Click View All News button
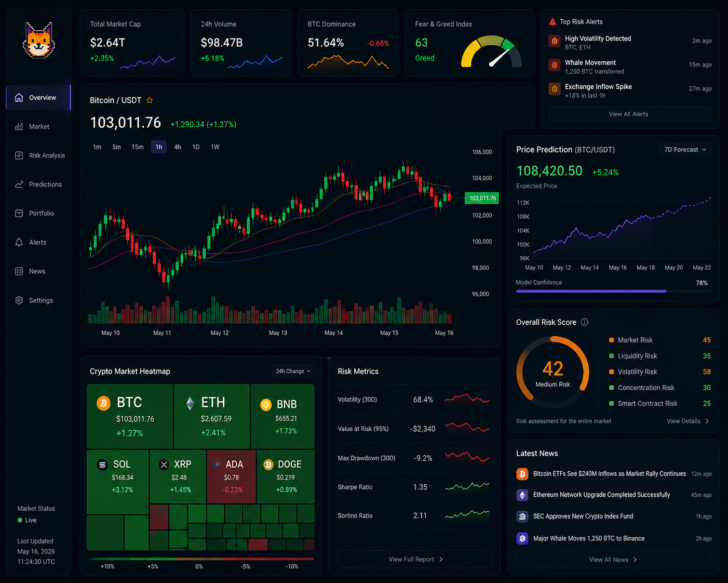728x583 pixels. pos(613,560)
